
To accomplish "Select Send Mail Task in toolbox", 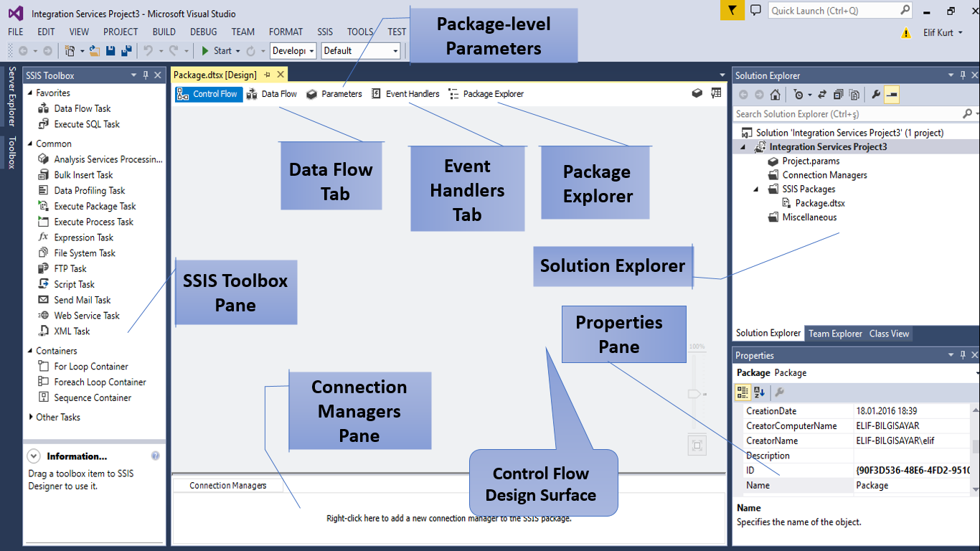I will click(x=82, y=300).
